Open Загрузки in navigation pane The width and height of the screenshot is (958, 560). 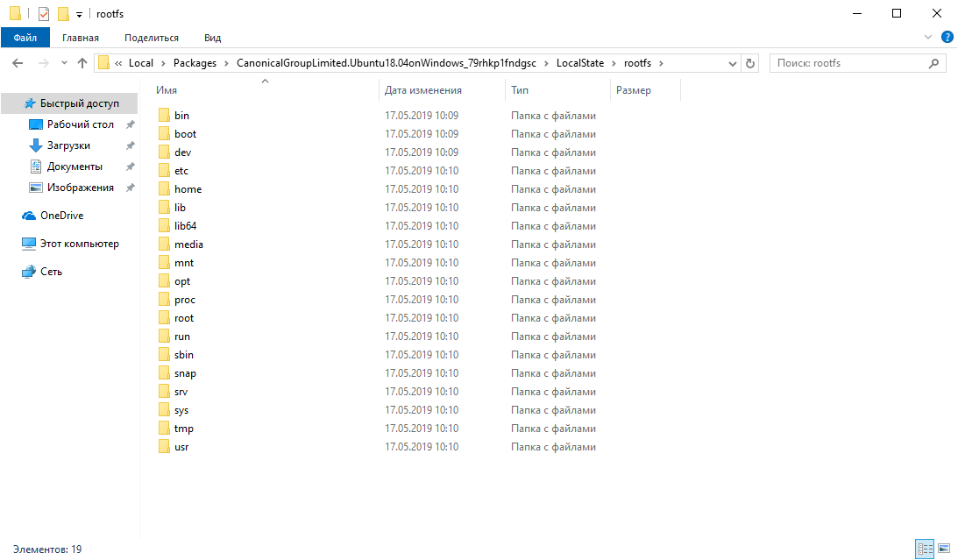click(67, 145)
